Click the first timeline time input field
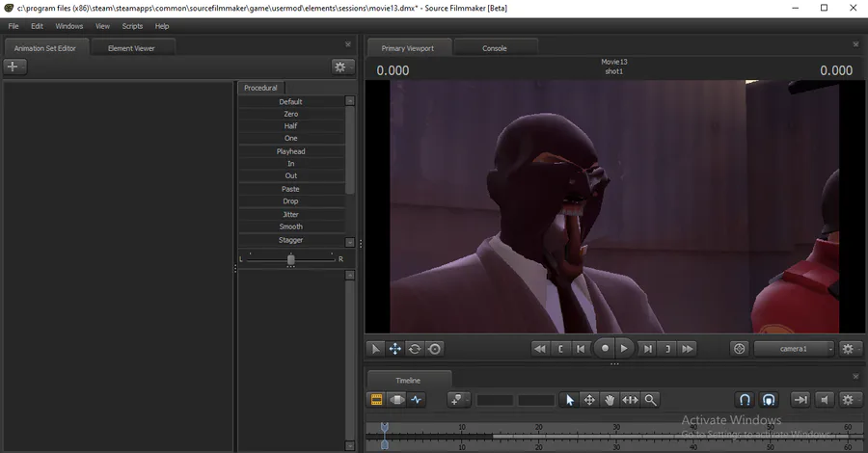Screen dimensions: 868x453 click(x=495, y=400)
